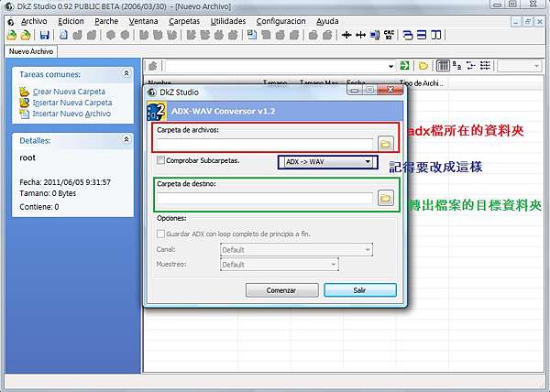
Task: Browse for the Carpeta de archivos folder
Action: pos(386,144)
